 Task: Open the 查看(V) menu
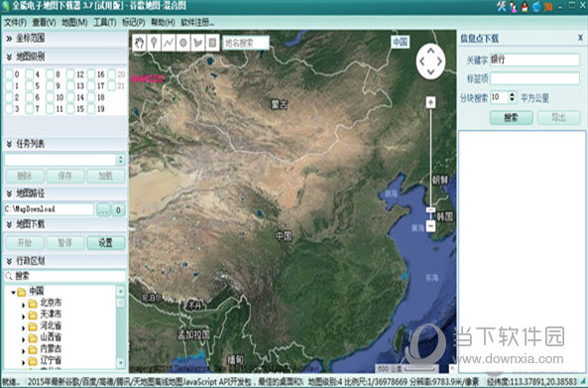[x=44, y=23]
